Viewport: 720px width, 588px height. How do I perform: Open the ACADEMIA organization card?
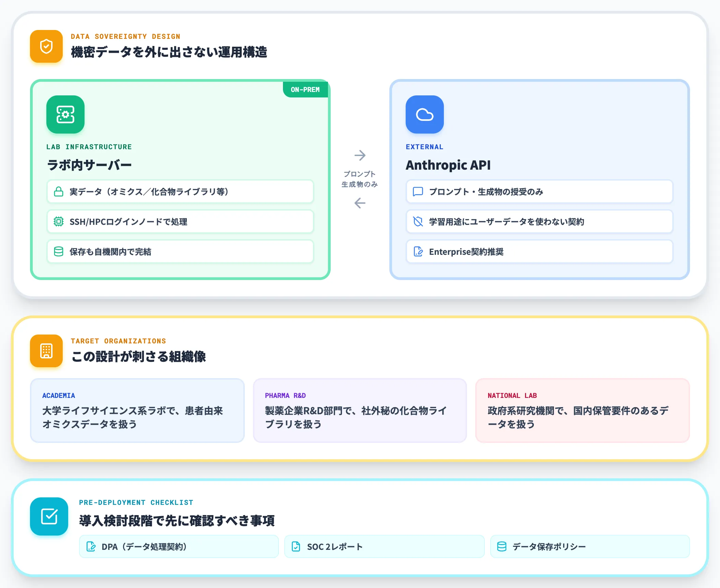click(x=137, y=411)
